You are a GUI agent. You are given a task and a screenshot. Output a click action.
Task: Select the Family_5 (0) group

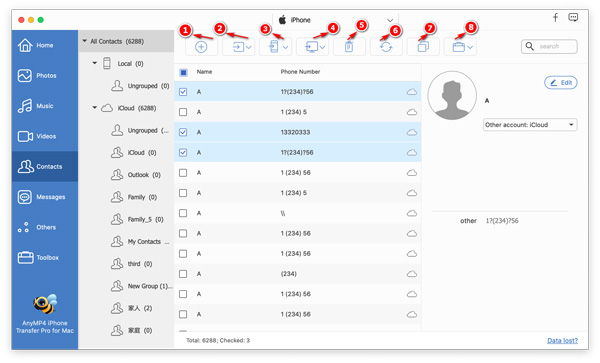(137, 219)
